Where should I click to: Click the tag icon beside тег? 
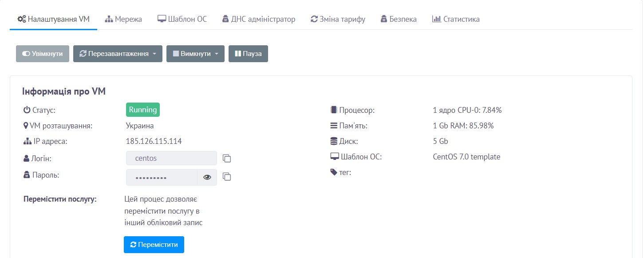coord(333,172)
